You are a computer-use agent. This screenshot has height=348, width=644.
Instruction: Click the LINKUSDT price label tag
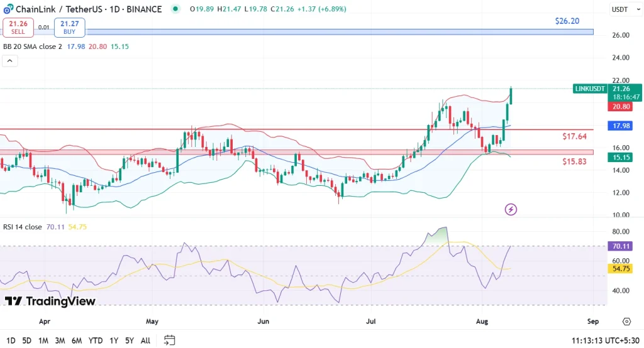(591, 89)
